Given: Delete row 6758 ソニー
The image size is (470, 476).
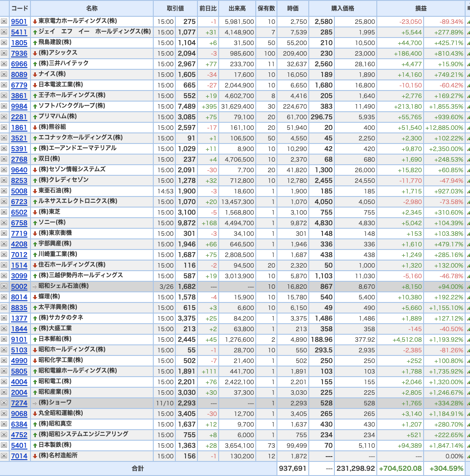Looking at the screenshot, I should pyautogui.click(x=4, y=223).
